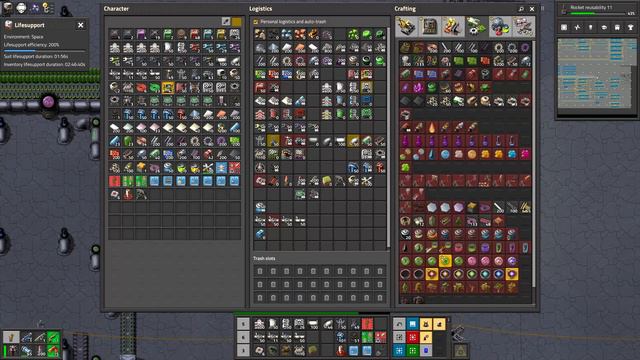Select the second quickbar row selector
Image resolution: width=640 pixels, height=360 pixels.
click(x=243, y=337)
